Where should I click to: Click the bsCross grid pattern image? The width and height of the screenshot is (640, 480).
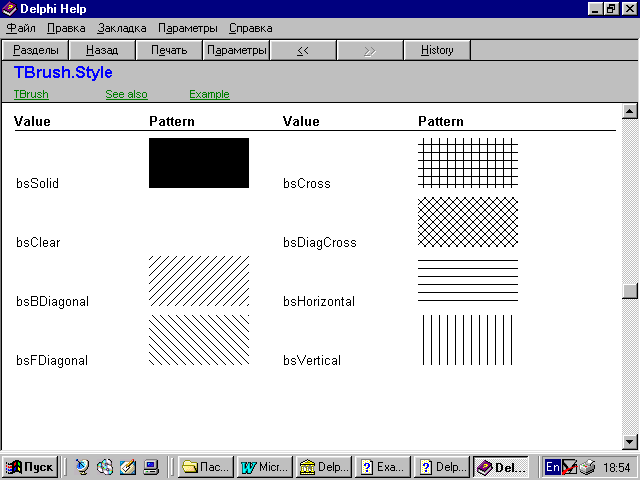point(468,163)
